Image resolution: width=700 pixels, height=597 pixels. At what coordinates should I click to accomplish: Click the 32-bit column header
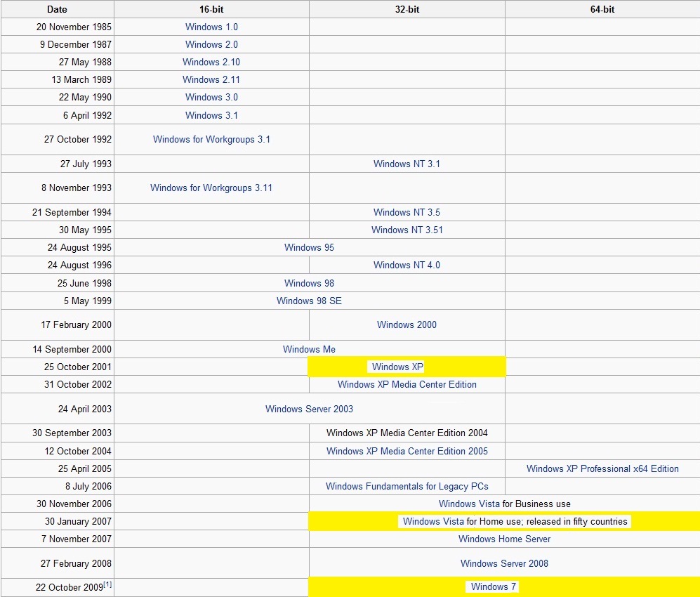[x=407, y=9]
